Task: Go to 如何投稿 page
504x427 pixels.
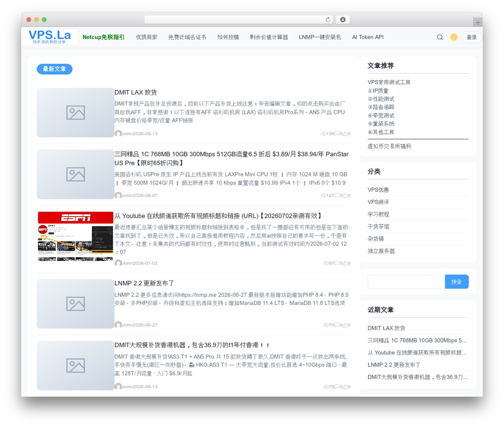Action: (228, 37)
